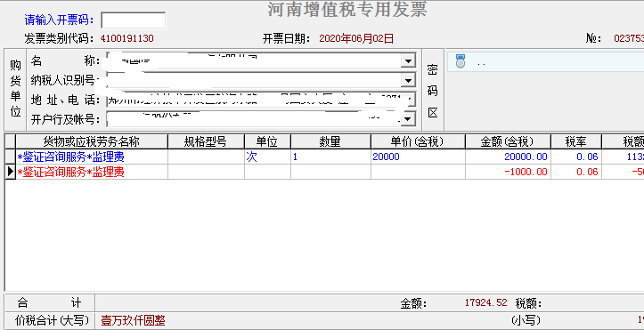644x330 pixels.
Task: Open the 地址、电话 dropdown arrow
Action: pyautogui.click(x=408, y=100)
